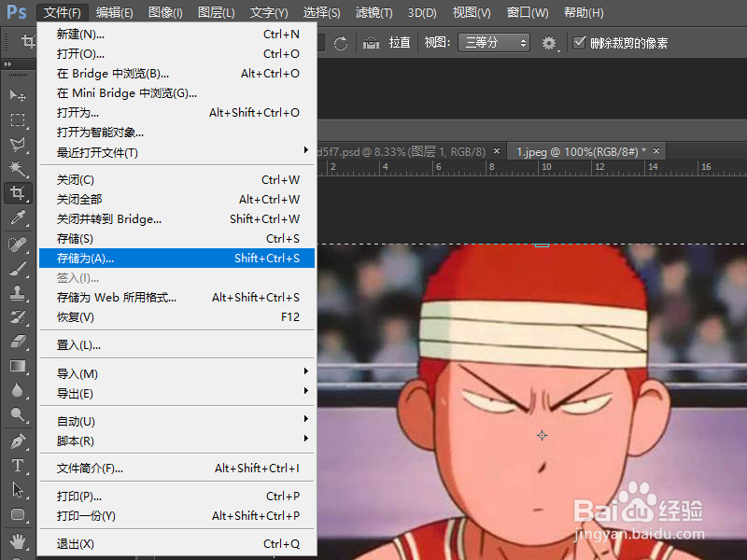Open the view overlay dropdown 三等分
747x560 pixels.
494,43
